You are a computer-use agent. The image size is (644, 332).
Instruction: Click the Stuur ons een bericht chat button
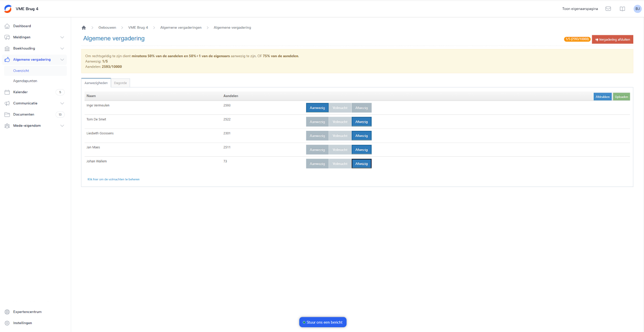(x=323, y=322)
